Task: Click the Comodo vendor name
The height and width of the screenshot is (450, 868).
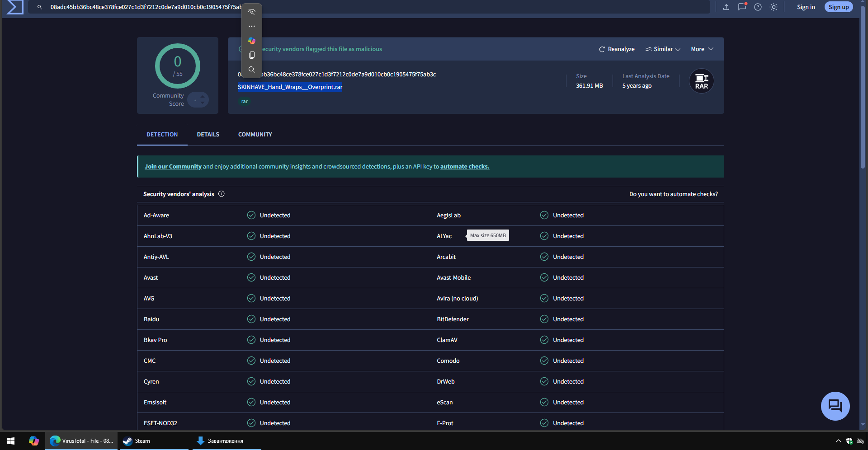Action: click(x=448, y=361)
